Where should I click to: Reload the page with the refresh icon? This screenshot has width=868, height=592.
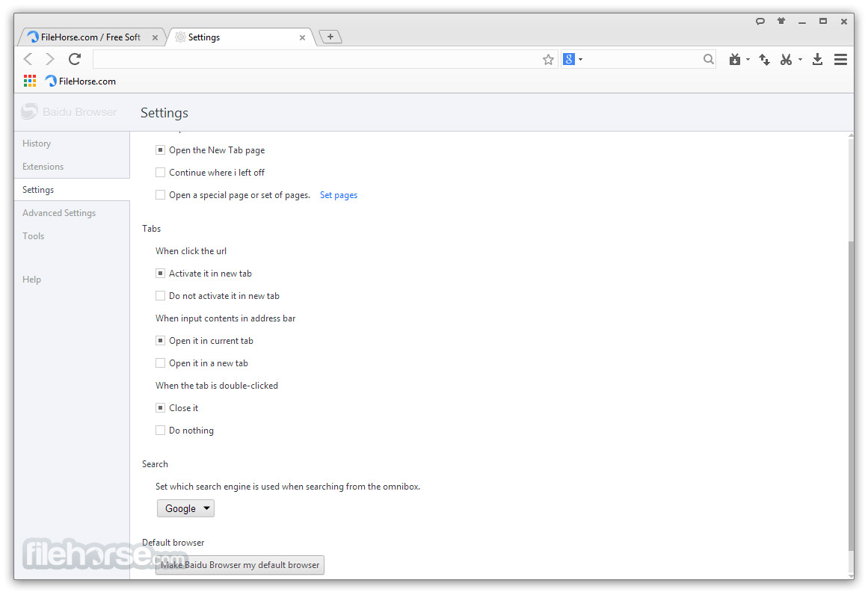[75, 58]
